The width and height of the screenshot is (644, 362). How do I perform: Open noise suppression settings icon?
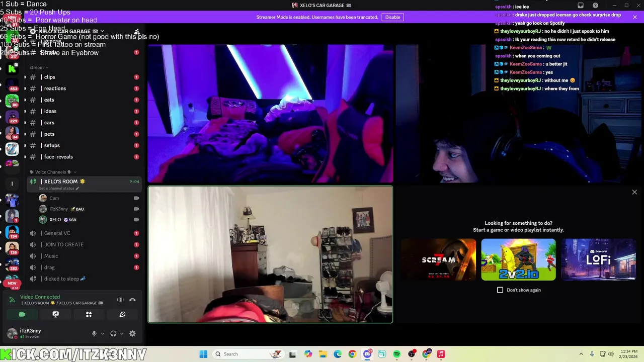(x=120, y=300)
